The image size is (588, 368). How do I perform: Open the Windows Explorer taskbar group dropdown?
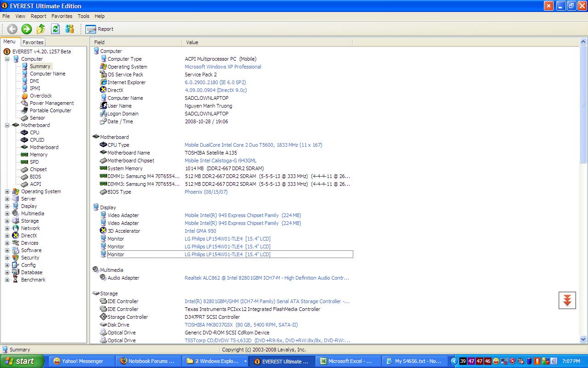point(245,362)
